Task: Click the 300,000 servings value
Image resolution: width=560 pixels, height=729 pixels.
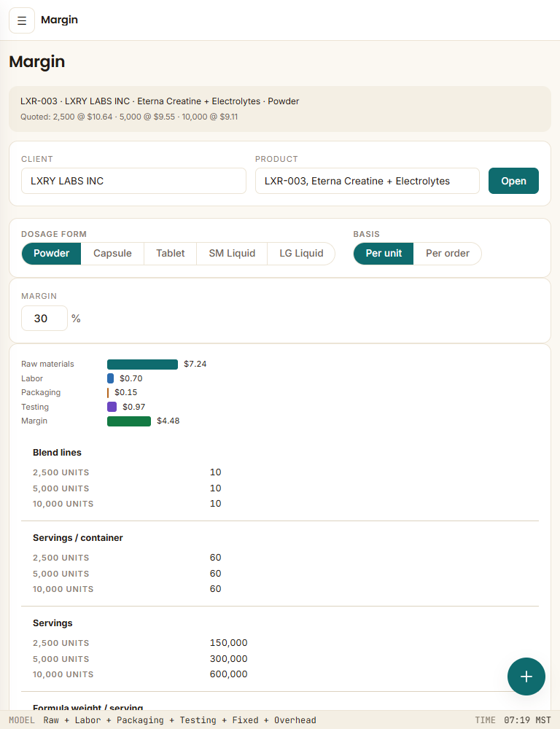Action: (228, 659)
